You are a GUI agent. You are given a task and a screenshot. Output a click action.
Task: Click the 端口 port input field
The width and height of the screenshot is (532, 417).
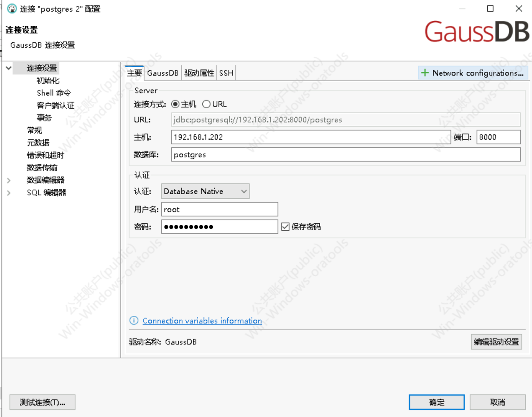[498, 137]
